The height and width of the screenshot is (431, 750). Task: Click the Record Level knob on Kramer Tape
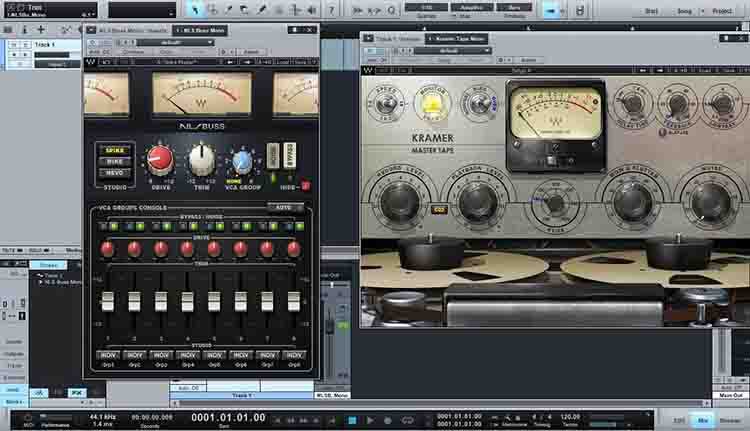tap(400, 203)
